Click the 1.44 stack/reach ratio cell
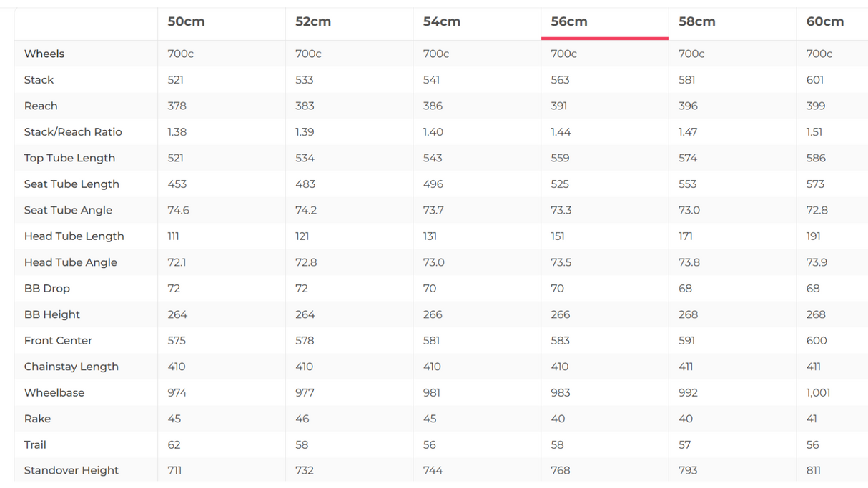Viewport: 868px width, 488px height. (561, 132)
